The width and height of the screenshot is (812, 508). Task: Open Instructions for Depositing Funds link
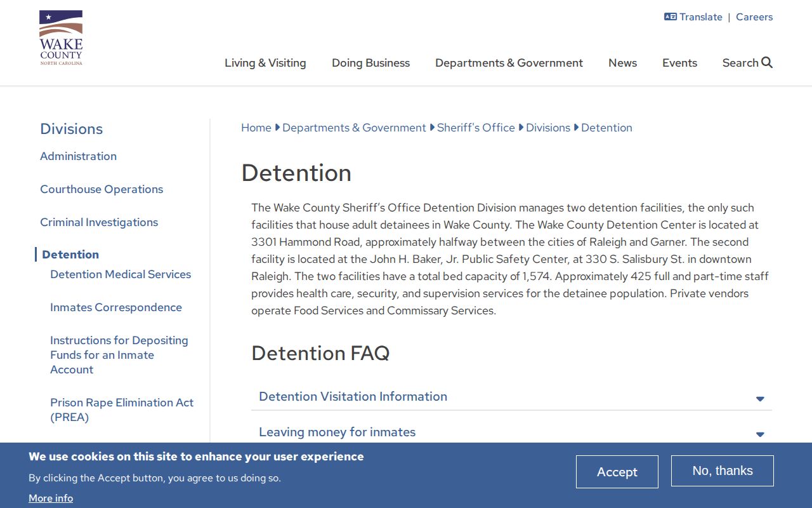point(119,355)
